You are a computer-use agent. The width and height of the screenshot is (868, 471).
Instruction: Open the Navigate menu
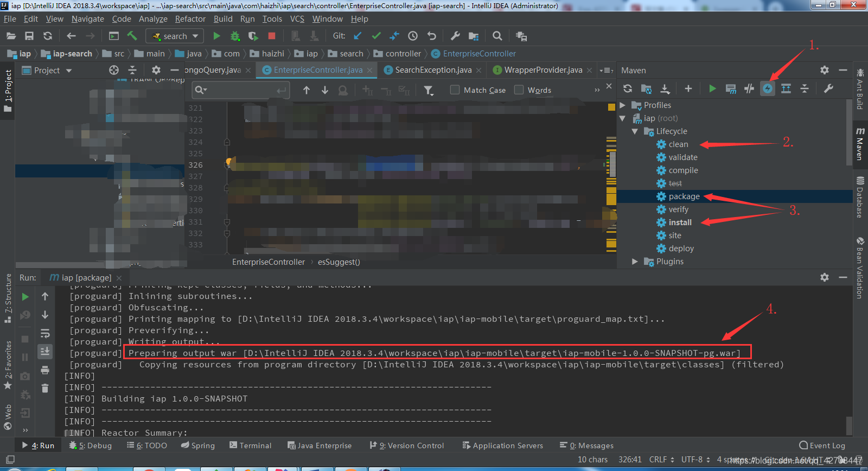pos(87,18)
